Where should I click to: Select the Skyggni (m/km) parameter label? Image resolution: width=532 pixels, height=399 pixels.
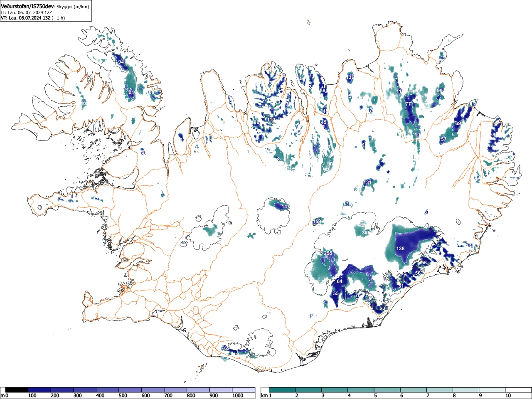pos(72,7)
